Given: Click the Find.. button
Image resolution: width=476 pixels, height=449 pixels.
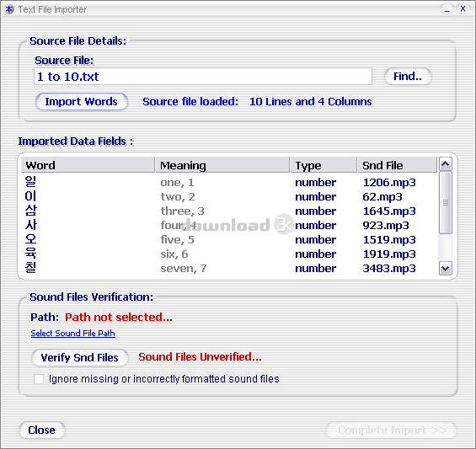Looking at the screenshot, I should coord(408,77).
